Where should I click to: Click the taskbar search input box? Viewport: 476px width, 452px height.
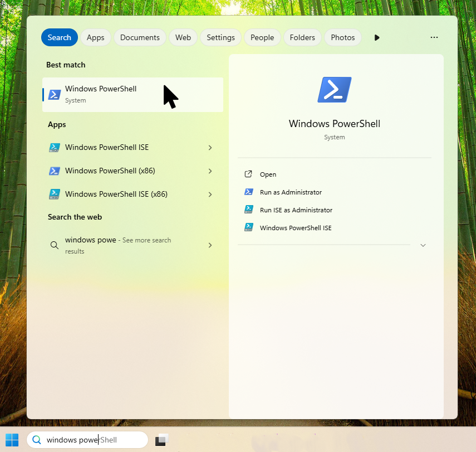pos(89,440)
